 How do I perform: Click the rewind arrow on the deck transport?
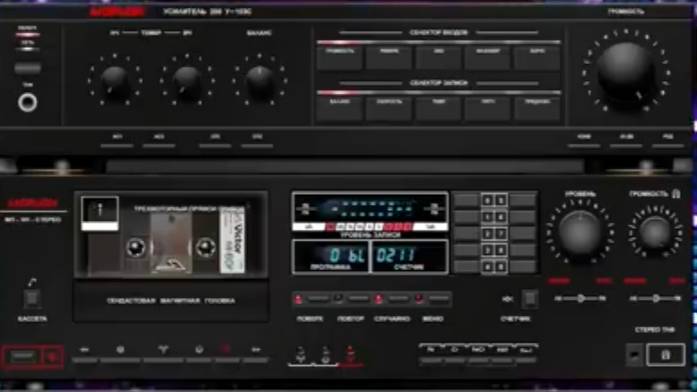[x=84, y=350]
